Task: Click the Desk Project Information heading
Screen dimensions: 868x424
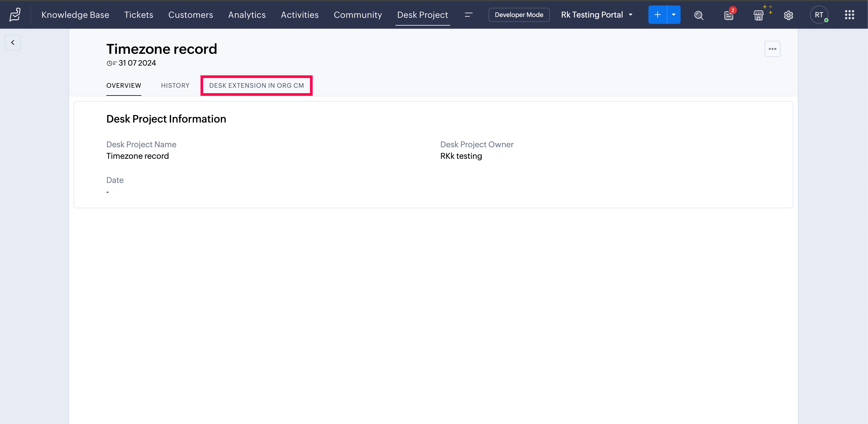Action: [x=166, y=119]
